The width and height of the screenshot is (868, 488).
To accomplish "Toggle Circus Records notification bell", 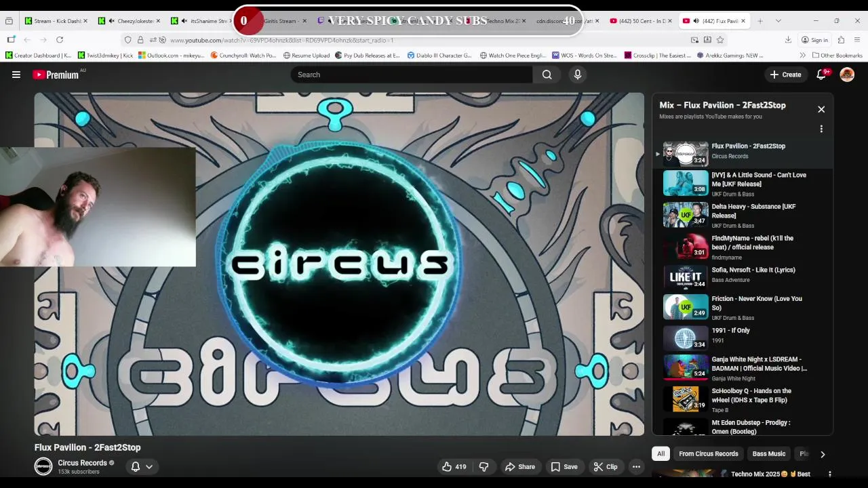I will click(x=135, y=466).
